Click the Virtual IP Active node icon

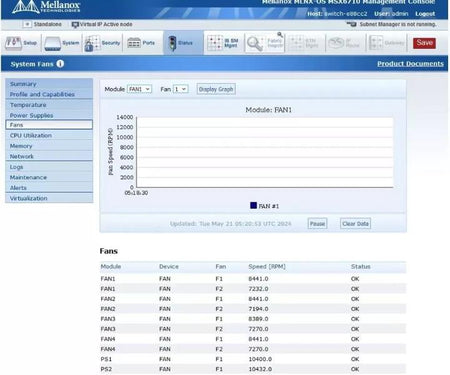coord(75,25)
